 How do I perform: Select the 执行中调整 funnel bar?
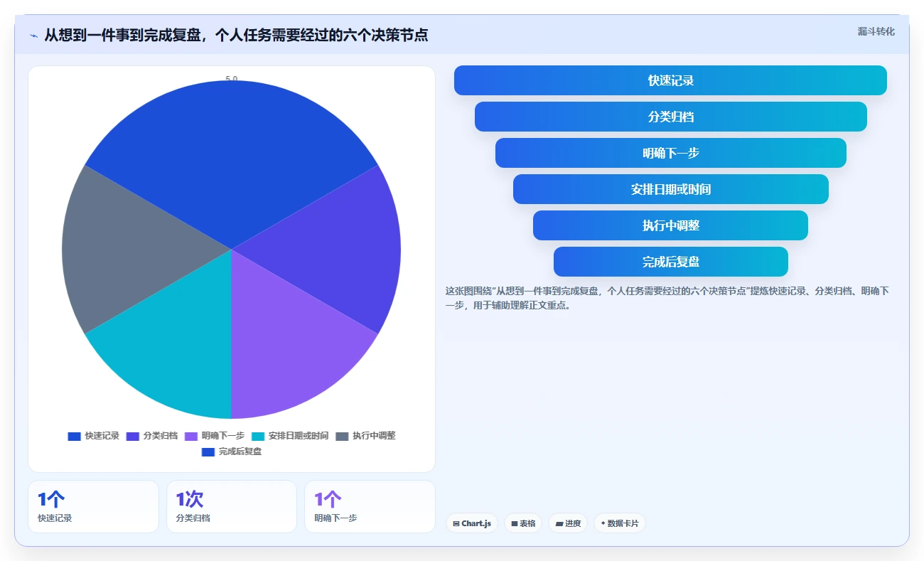point(670,225)
